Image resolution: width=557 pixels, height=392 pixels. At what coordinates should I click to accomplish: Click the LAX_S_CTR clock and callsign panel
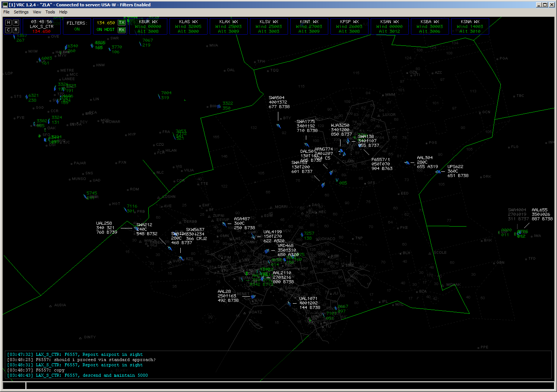click(41, 26)
